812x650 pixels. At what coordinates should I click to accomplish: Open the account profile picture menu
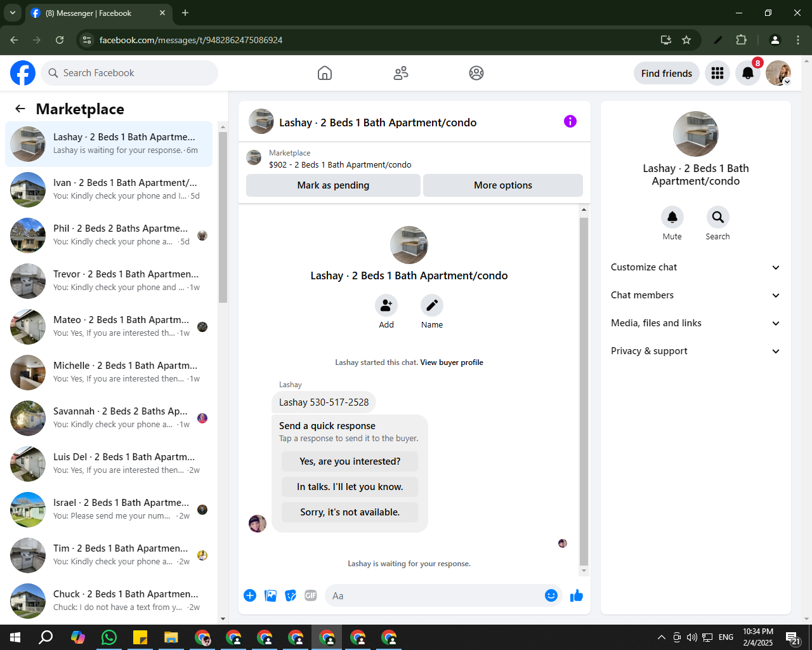(x=778, y=73)
